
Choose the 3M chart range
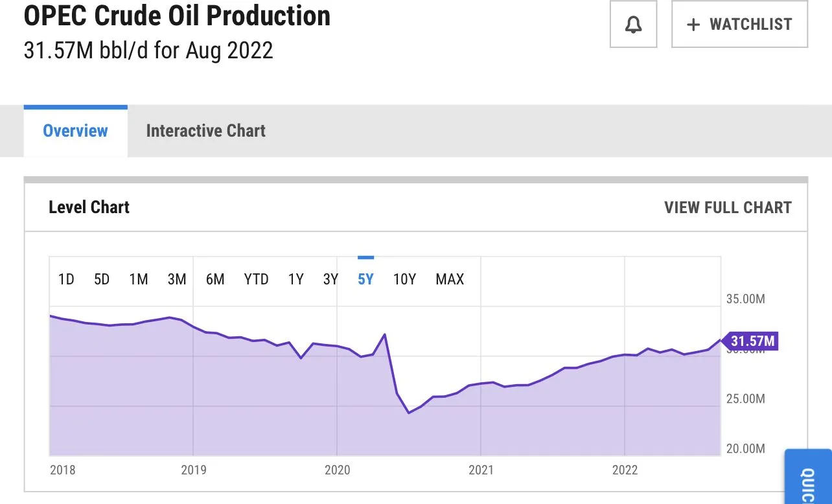pos(177,279)
